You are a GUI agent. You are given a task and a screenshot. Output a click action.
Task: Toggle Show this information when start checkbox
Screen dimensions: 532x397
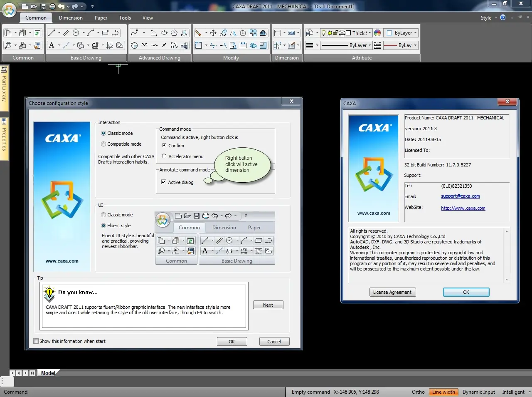tap(69, 341)
